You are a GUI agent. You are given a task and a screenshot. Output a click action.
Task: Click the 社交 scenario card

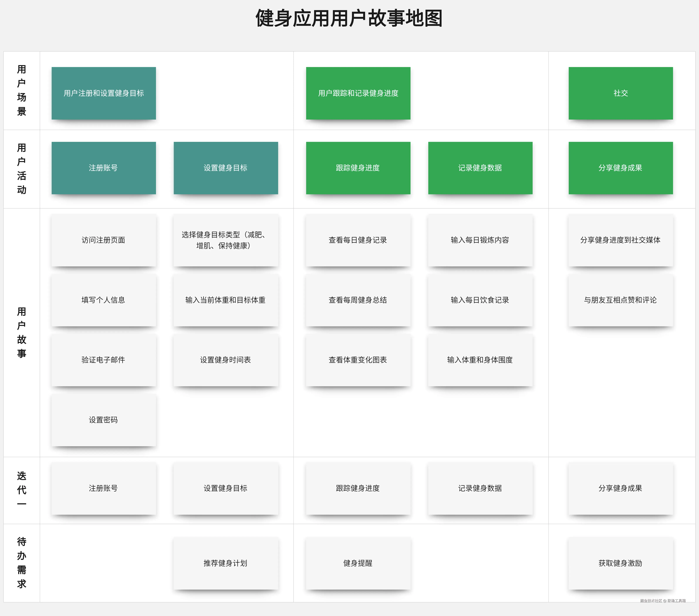click(x=620, y=93)
